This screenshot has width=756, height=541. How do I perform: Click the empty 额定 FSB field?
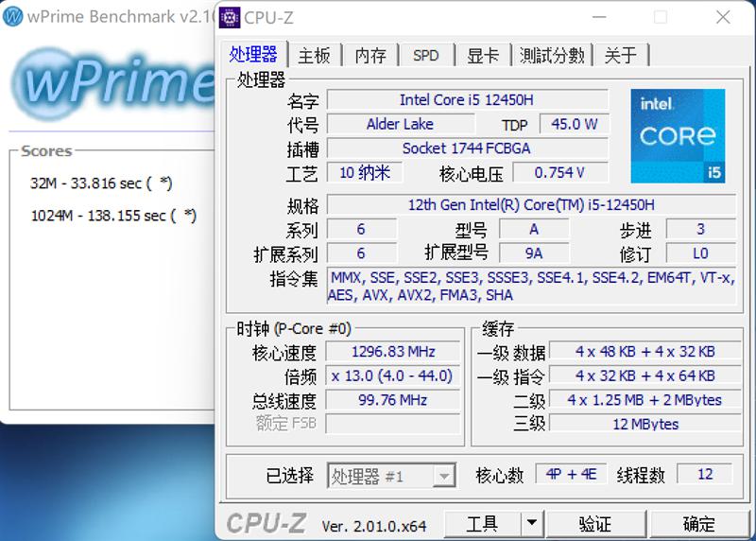pos(393,424)
